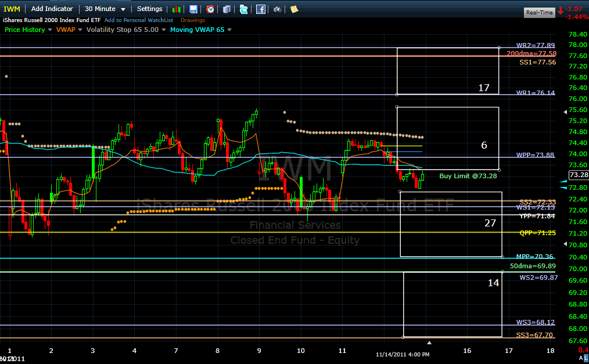The height and width of the screenshot is (364, 589).
Task: Share the chart via Twitter icon
Action: pos(244,9)
